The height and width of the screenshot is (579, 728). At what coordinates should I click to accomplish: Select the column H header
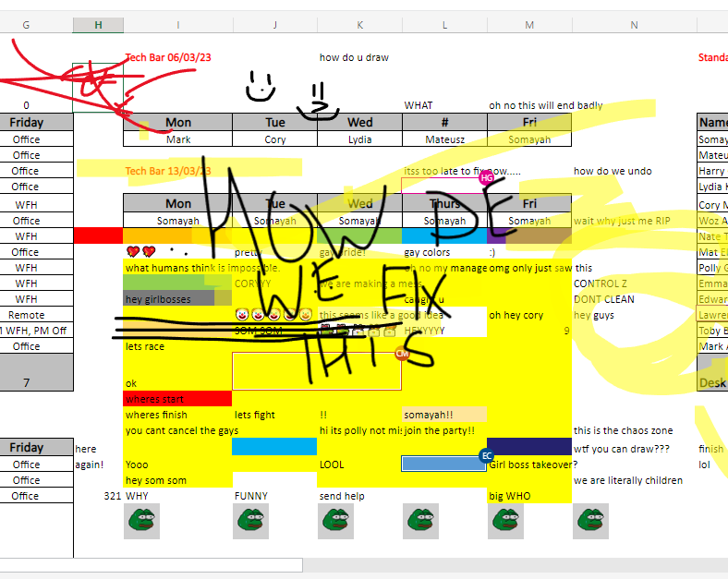98,25
